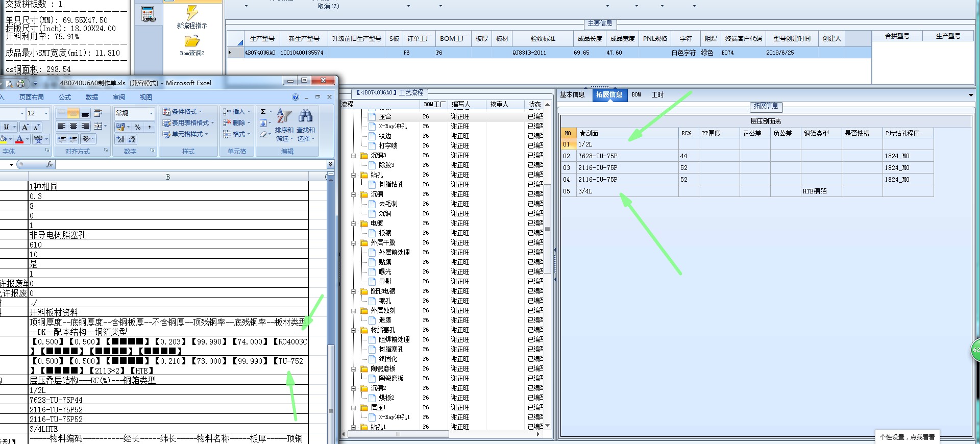Click the wrap text icon
The image size is (980, 444).
coord(99,113)
